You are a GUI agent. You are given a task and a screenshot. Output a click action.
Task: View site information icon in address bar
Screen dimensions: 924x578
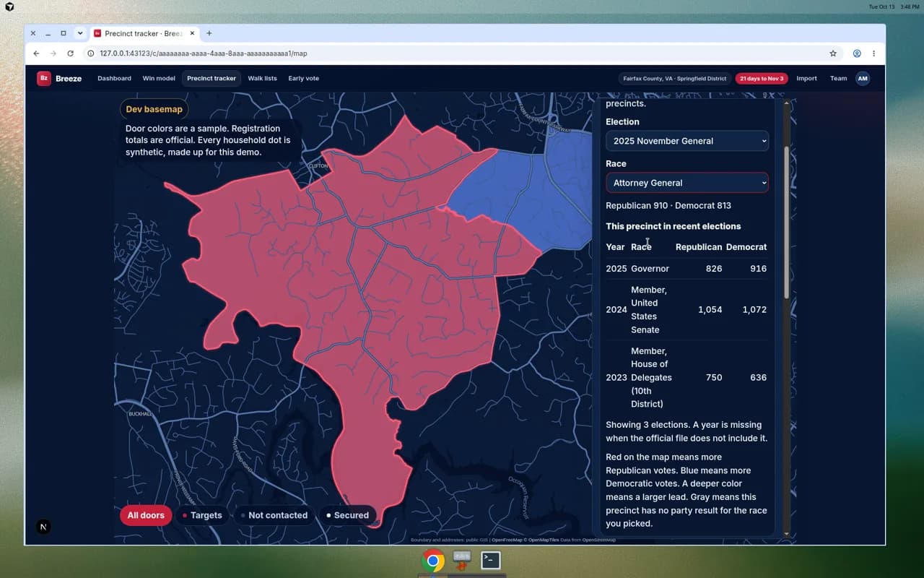(x=91, y=53)
